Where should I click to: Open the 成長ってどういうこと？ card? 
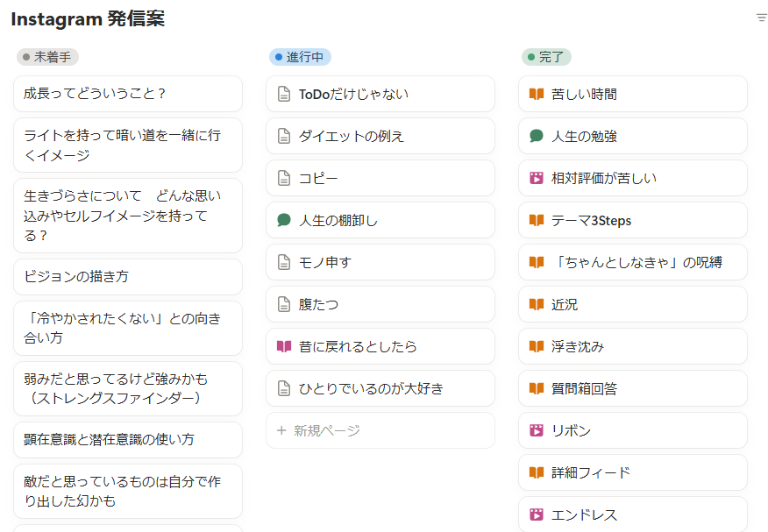127,94
